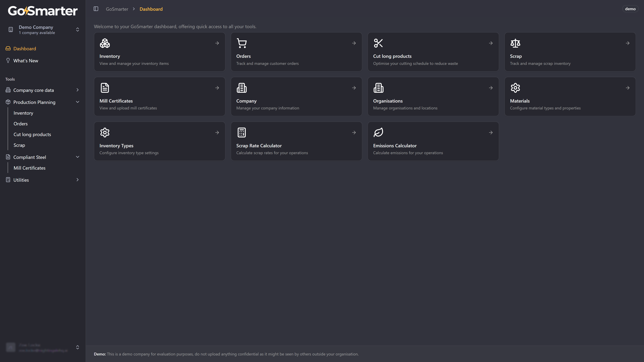This screenshot has width=644, height=362.
Task: Open What's New in sidebar
Action: [26, 61]
